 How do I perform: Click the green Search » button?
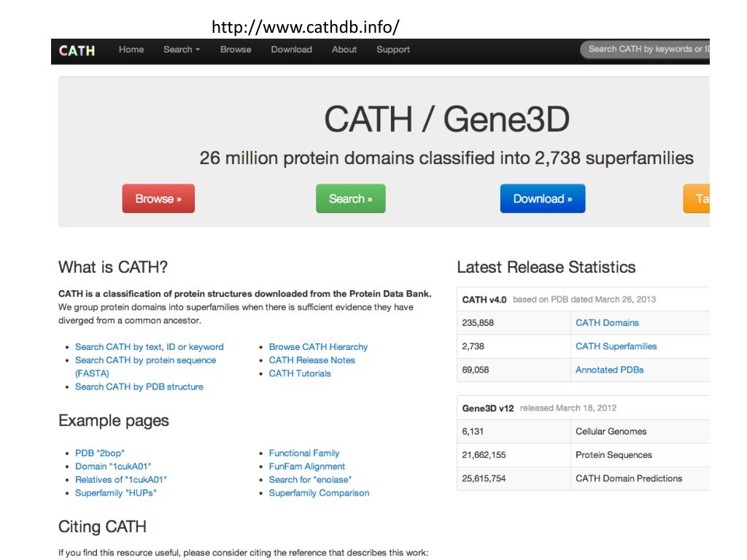point(351,198)
